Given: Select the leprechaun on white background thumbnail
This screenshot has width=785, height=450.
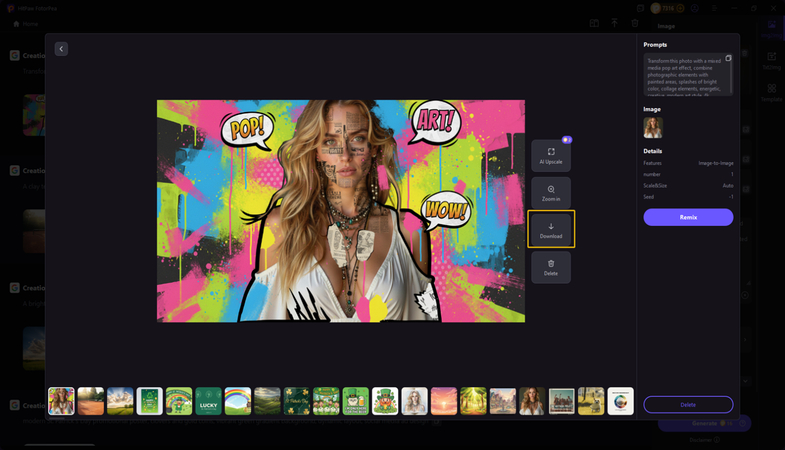Looking at the screenshot, I should [x=385, y=401].
